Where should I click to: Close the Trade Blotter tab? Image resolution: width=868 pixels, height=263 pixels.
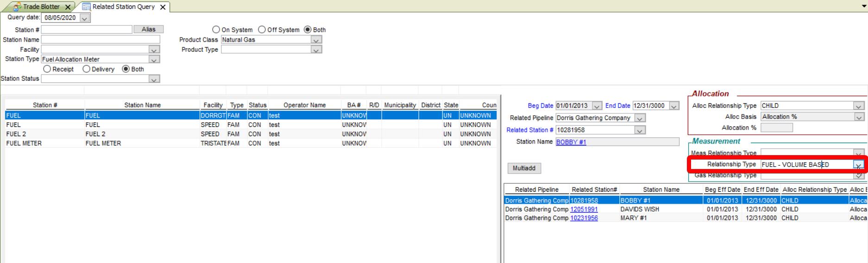(x=68, y=7)
